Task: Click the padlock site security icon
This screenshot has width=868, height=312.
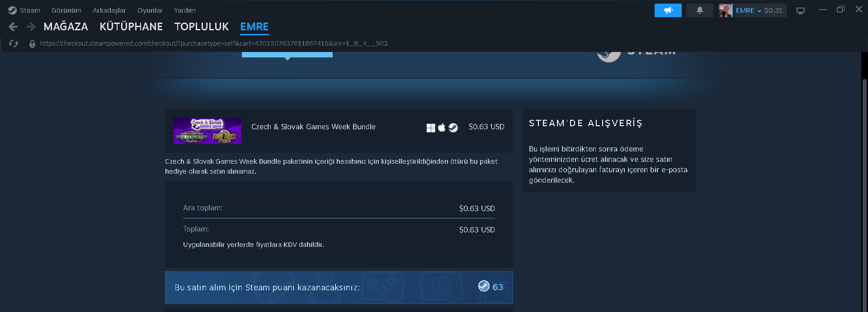Action: click(x=32, y=43)
